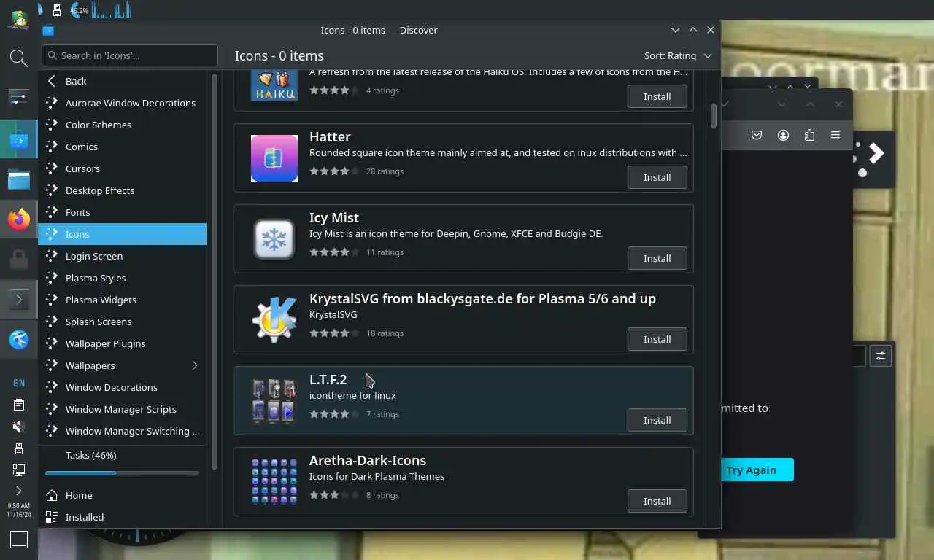
Task: Select the Window Decorations category
Action: [123, 387]
